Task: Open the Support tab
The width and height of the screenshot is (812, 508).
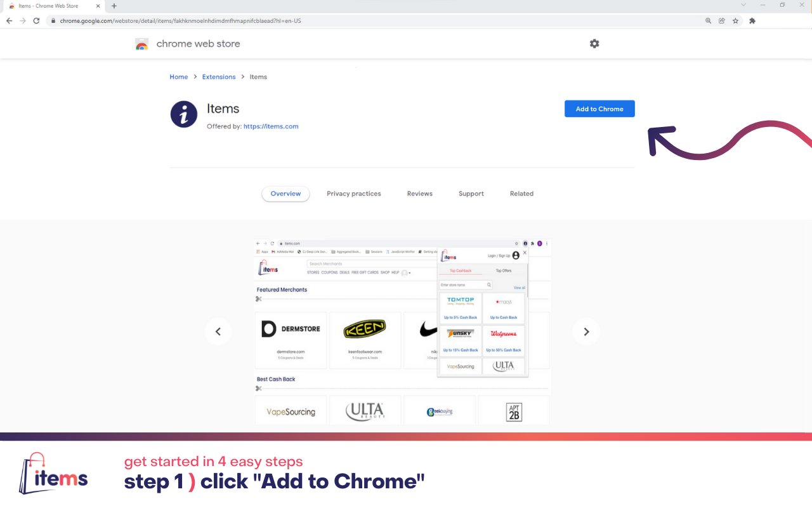Action: (471, 194)
